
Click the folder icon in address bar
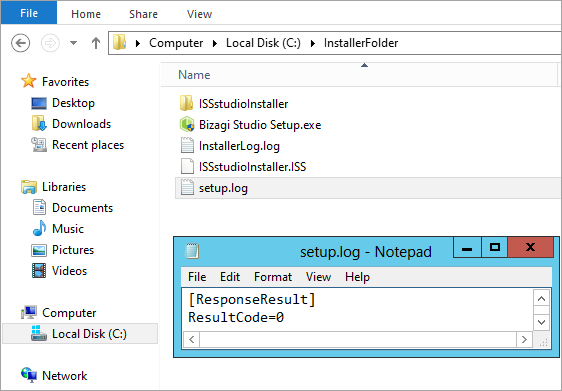click(119, 42)
